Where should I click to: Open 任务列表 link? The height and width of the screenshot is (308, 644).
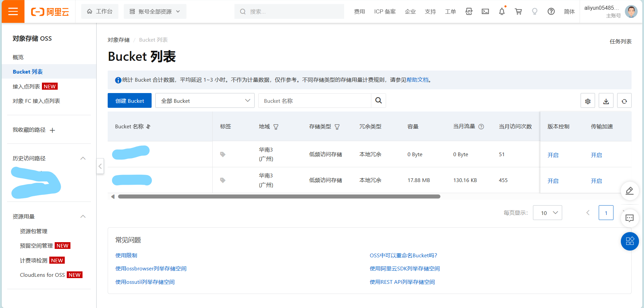point(621,41)
